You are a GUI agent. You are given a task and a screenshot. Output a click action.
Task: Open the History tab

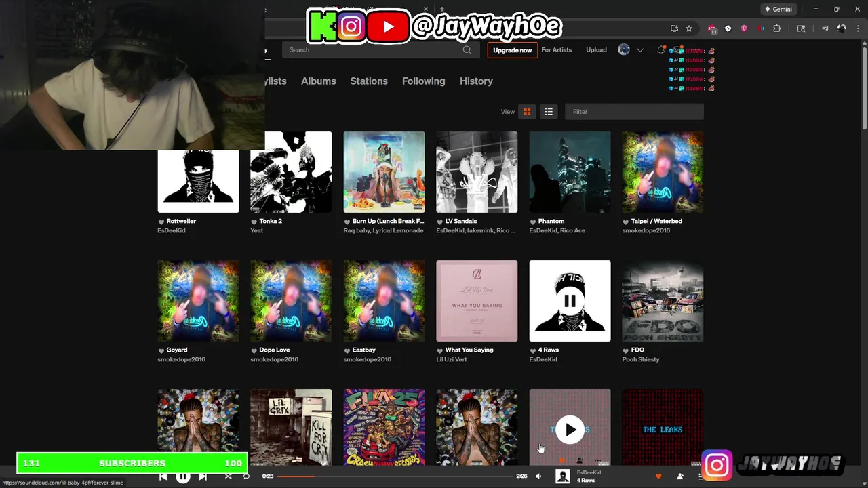click(476, 81)
